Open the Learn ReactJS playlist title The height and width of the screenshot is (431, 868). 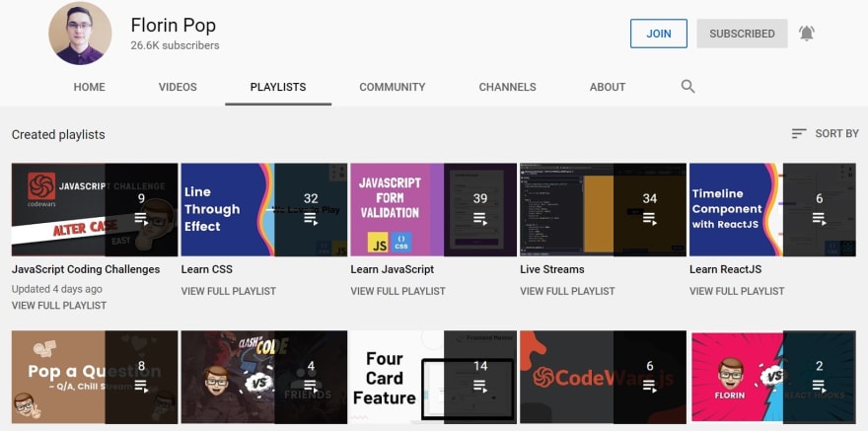click(x=726, y=269)
